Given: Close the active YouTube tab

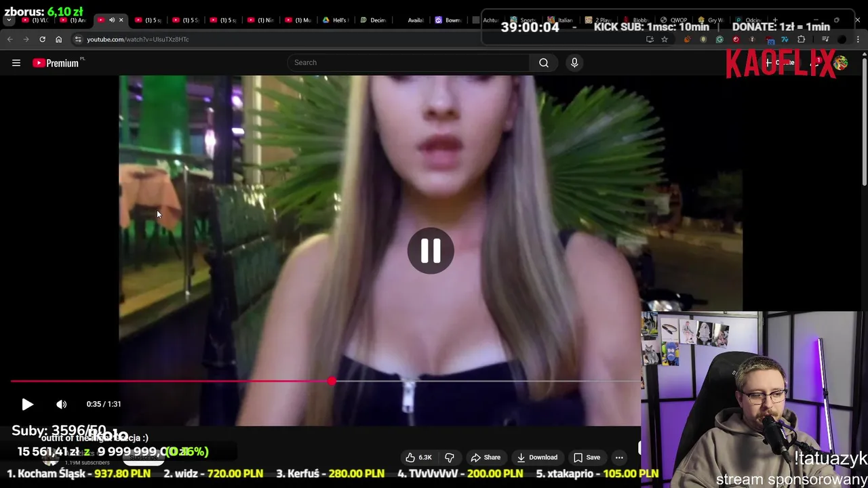Looking at the screenshot, I should click(121, 20).
